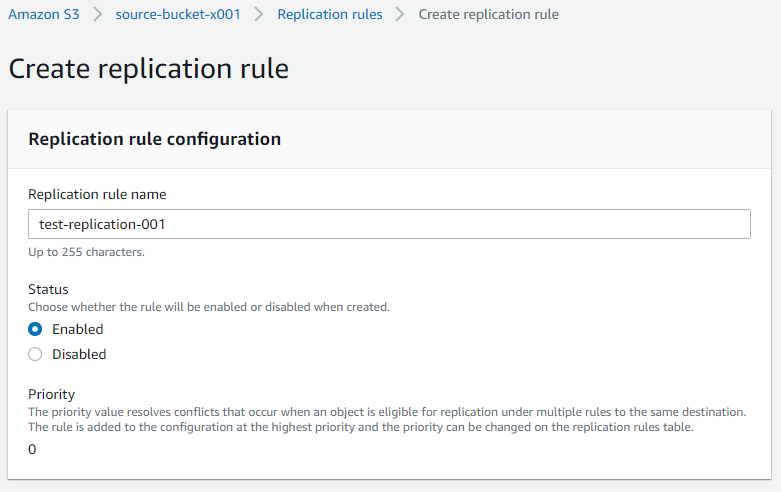
Task: Click the chevron separator after Amazon S3
Action: coord(98,14)
